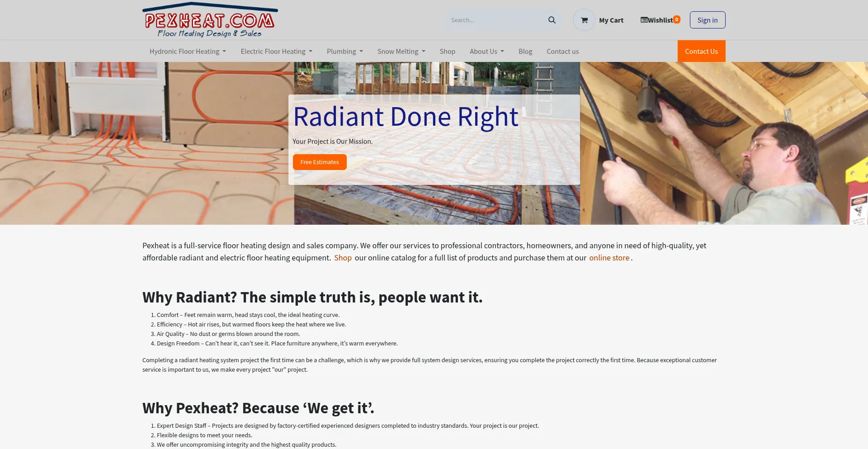Expand the About Us dropdown
Viewport: 868px width, 449px height.
click(x=487, y=51)
